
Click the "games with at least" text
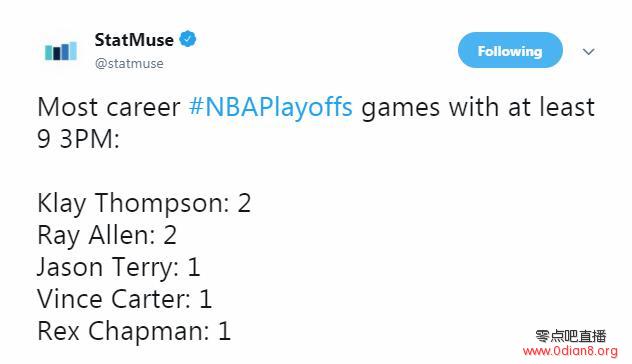pyautogui.click(x=478, y=107)
